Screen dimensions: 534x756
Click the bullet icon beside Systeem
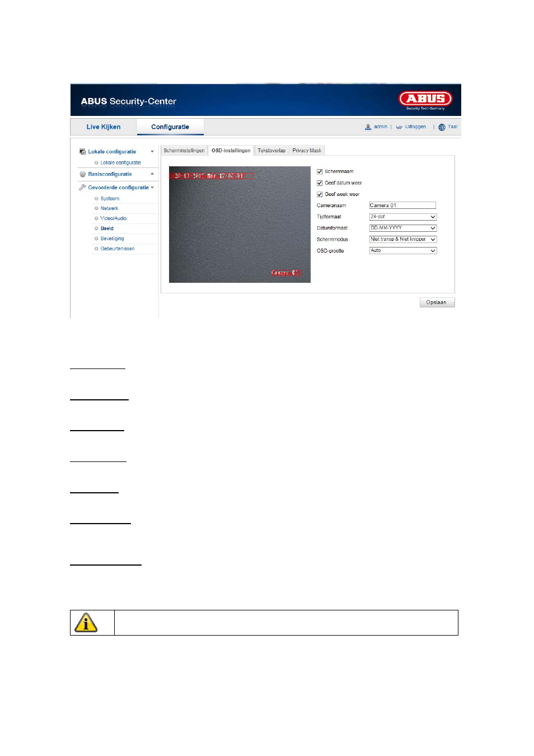click(96, 199)
